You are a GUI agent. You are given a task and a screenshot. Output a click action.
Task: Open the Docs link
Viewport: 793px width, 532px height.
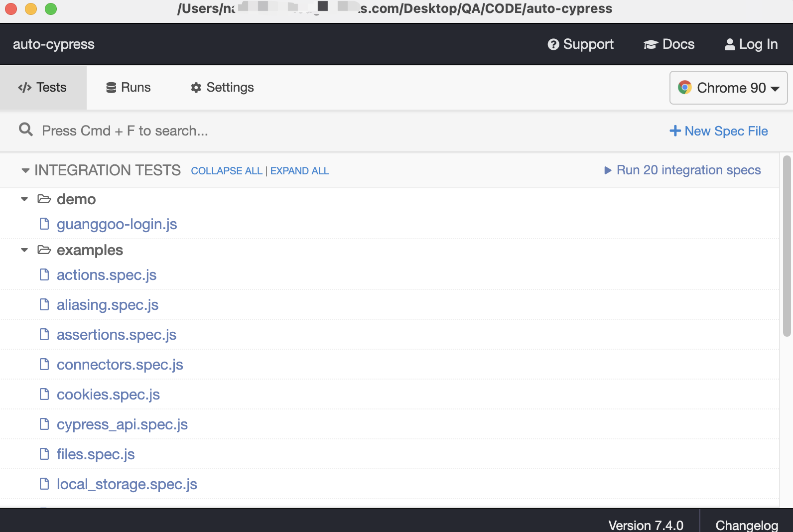[669, 44]
